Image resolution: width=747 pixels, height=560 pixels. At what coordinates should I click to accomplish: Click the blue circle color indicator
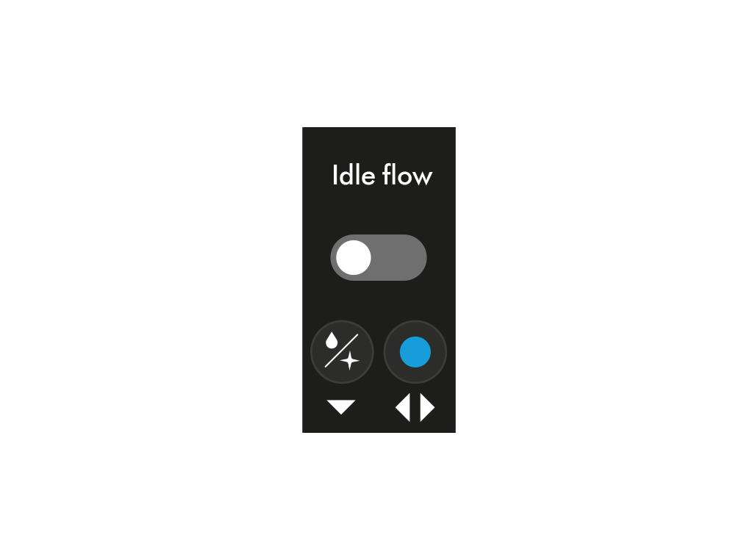click(x=415, y=352)
